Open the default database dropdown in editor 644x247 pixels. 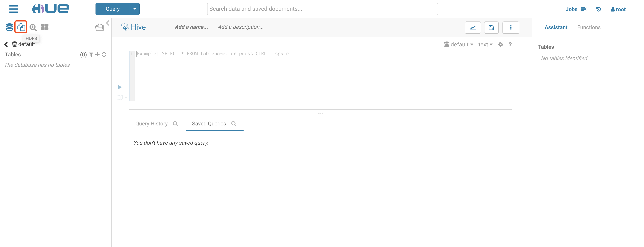tap(459, 44)
